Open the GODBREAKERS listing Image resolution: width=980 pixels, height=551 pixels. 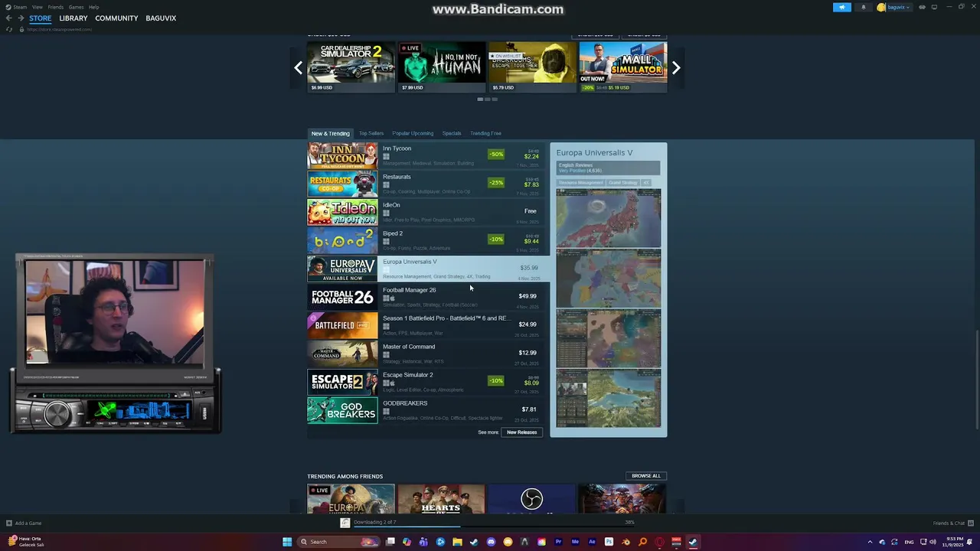click(x=425, y=410)
